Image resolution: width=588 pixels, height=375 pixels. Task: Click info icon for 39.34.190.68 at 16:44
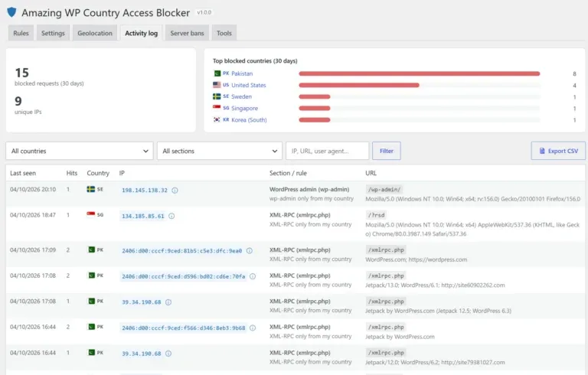click(x=168, y=354)
